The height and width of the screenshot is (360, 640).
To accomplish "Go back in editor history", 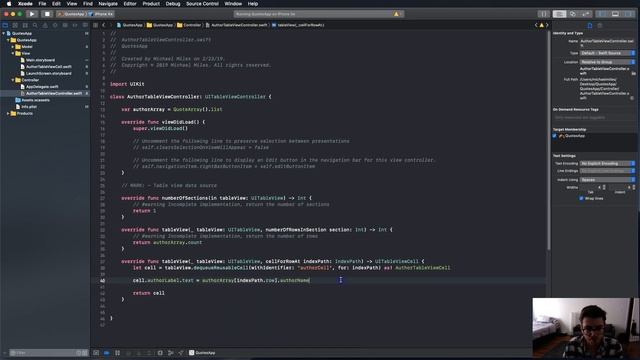I will click(x=104, y=25).
